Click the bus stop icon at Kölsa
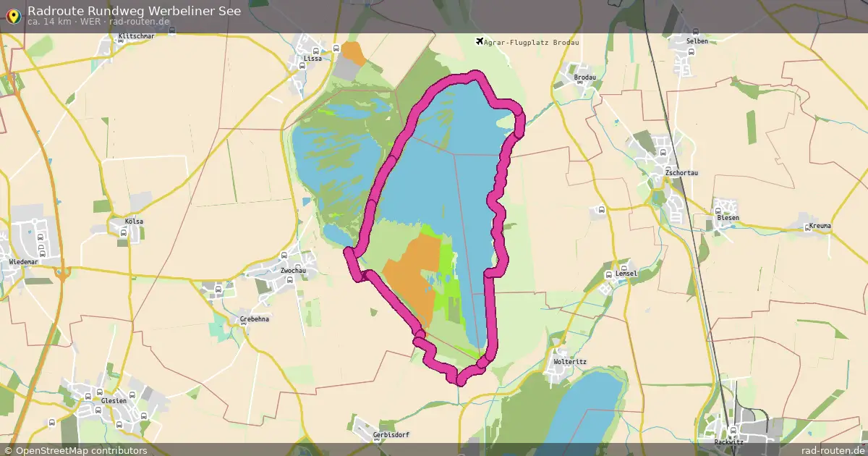 (122, 232)
